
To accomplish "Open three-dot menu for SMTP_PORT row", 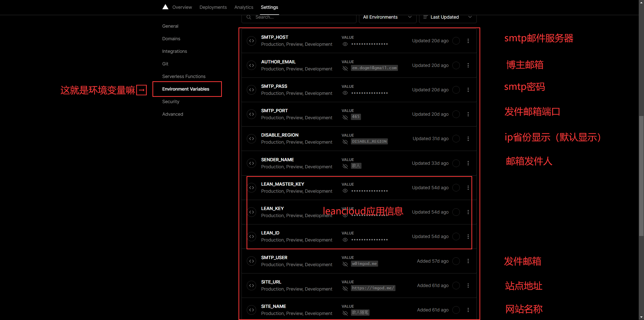I will 468,114.
